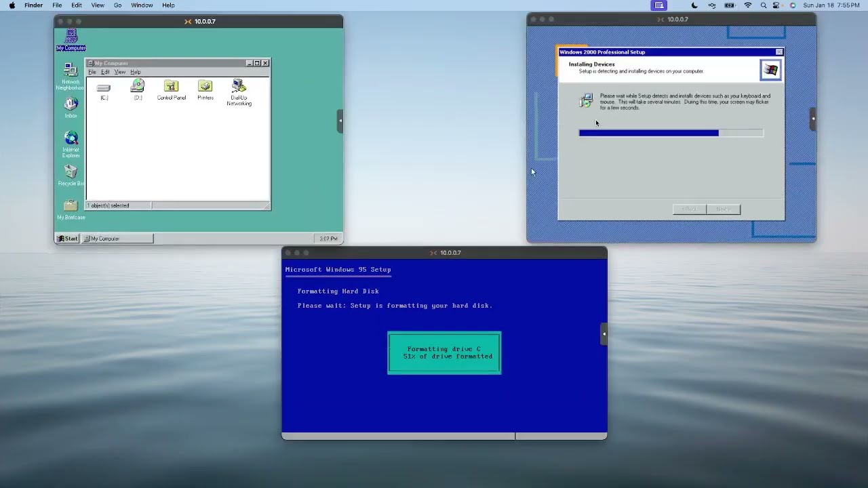Click the Windows logo icon in 2000 Setup
868x488 pixels.
click(770, 70)
